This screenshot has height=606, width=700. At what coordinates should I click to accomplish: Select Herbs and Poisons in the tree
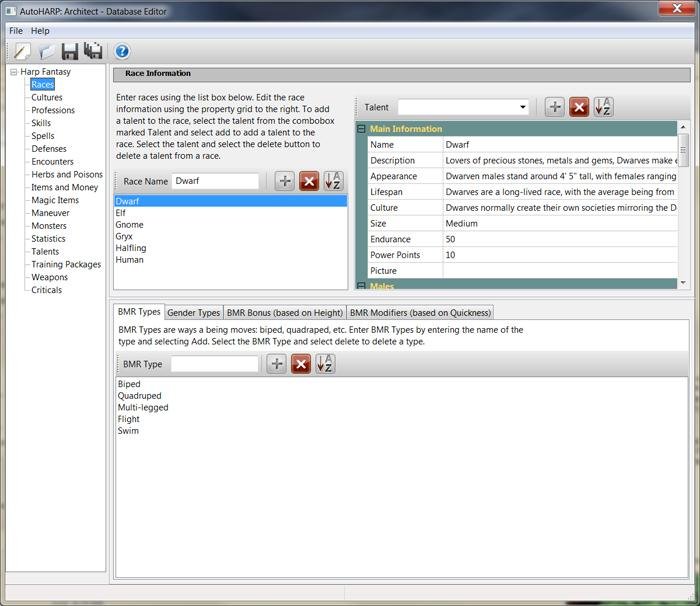pos(67,175)
